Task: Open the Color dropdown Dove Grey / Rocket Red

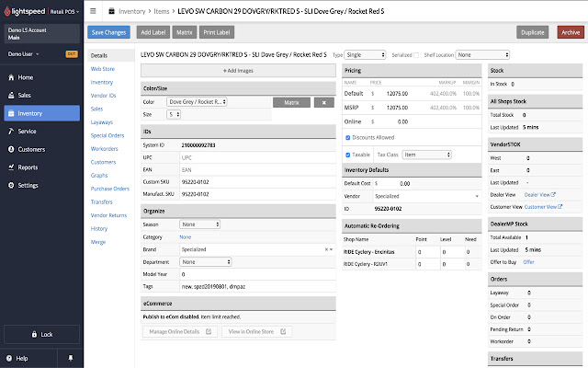Action: click(x=197, y=102)
